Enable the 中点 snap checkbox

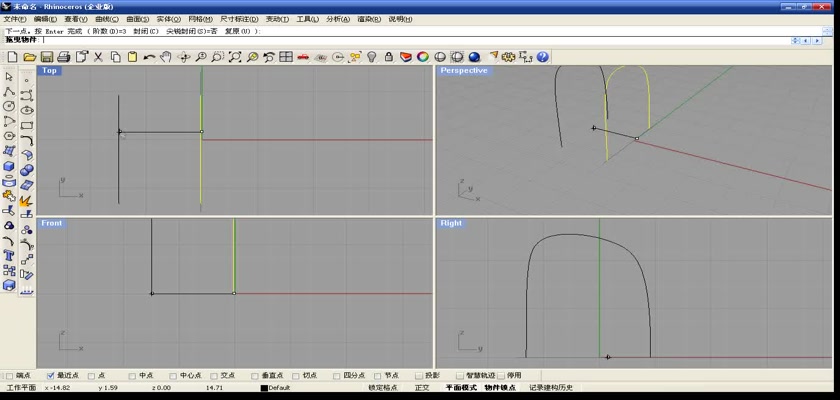click(x=132, y=376)
